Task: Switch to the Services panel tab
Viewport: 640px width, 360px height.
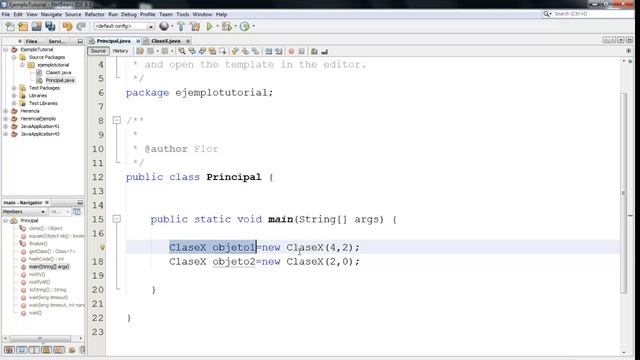Action: pyautogui.click(x=57, y=41)
